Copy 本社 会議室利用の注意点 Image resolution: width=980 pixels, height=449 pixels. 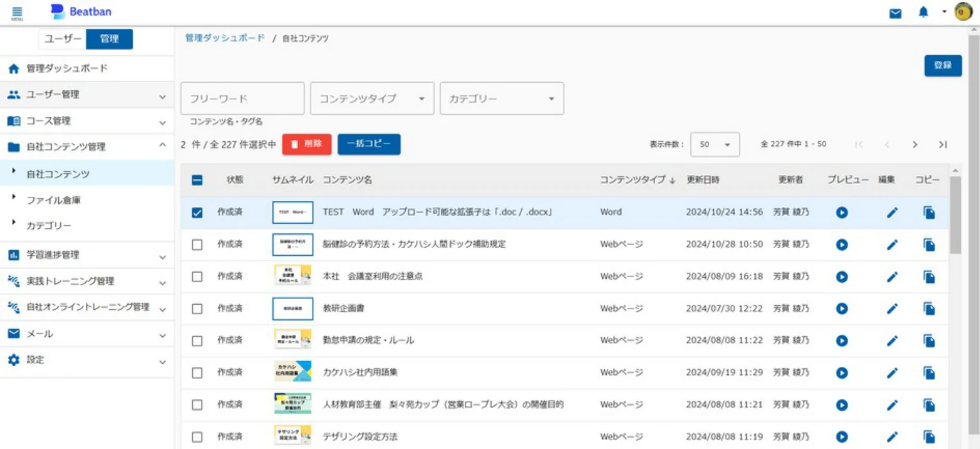click(929, 276)
